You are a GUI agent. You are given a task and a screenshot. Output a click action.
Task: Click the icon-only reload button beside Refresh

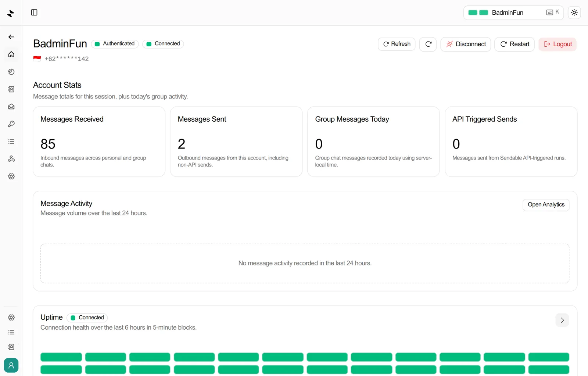click(x=428, y=44)
